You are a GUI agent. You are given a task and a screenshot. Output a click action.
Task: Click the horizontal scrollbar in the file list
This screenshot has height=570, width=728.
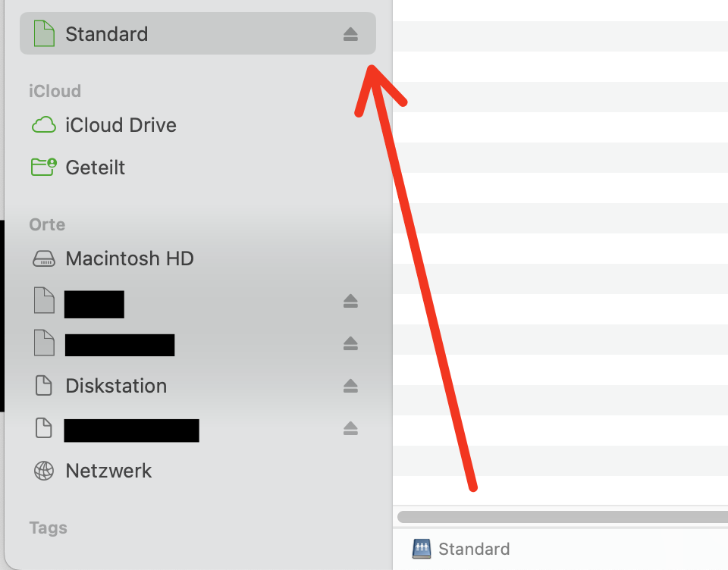coord(562,517)
